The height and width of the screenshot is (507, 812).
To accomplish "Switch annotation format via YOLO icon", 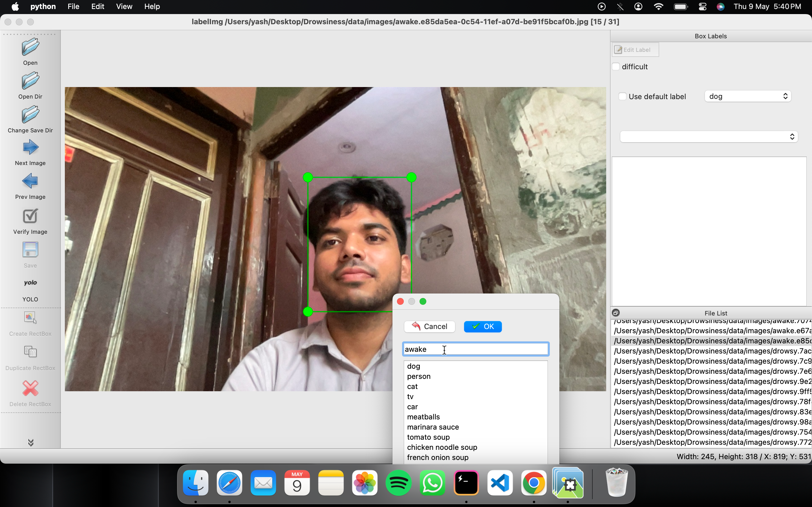I will (30, 283).
